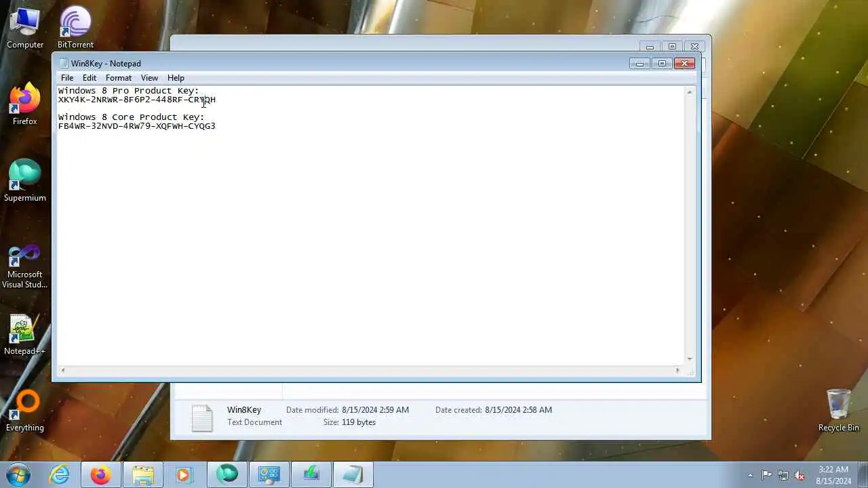868x488 pixels.
Task: Click Date modified value 8/15/2024 2:59 AM
Action: pos(375,410)
